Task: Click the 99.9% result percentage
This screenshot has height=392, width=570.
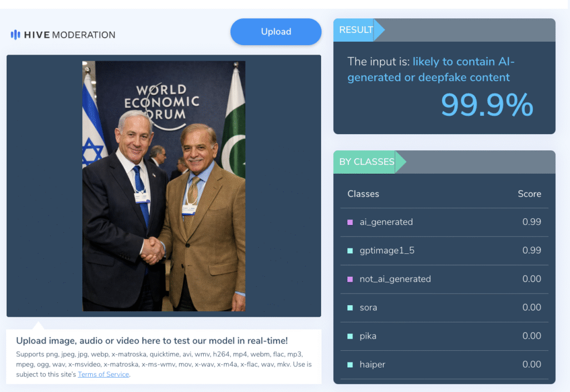Action: 487,105
